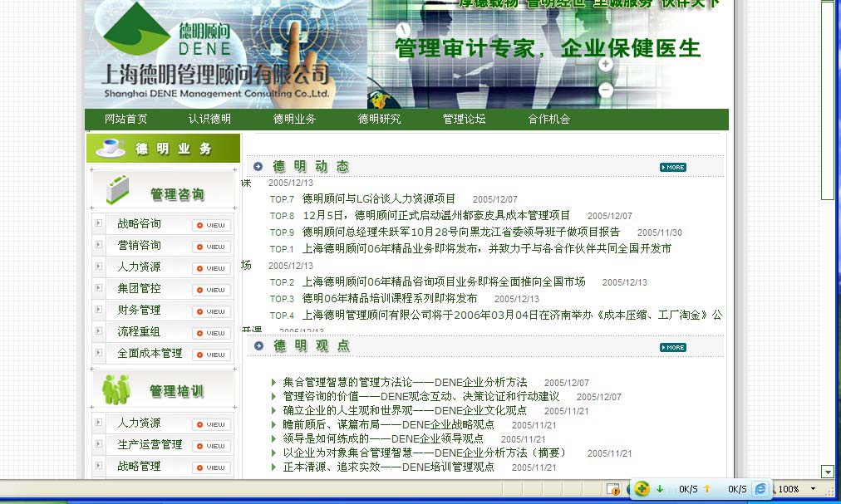Click the scrollbar down arrow button
This screenshot has width=841, height=504.
[828, 472]
